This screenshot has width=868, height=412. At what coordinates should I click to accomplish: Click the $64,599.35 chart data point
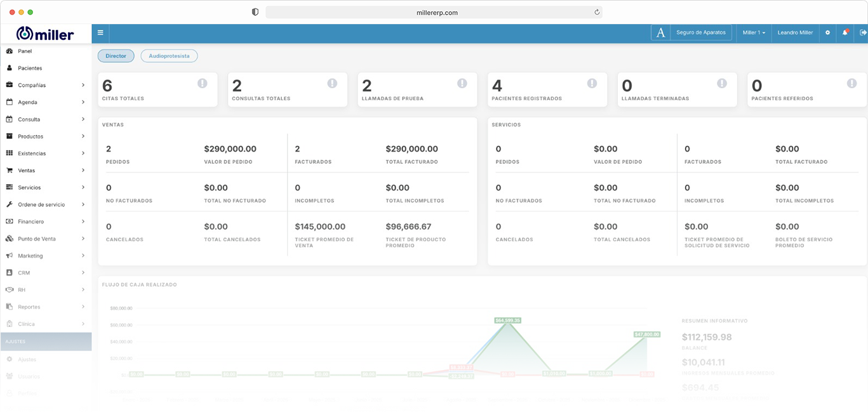(x=507, y=321)
